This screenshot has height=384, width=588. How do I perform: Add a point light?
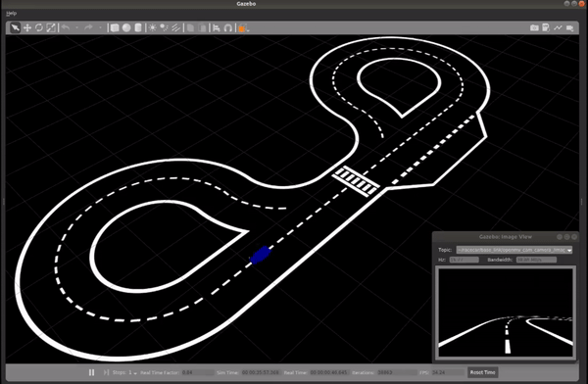click(x=152, y=28)
